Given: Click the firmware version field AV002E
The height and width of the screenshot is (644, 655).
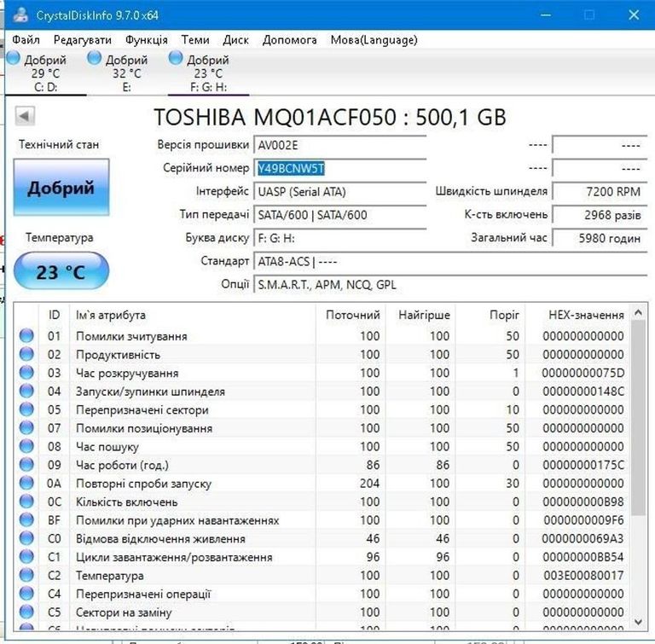Looking at the screenshot, I should pyautogui.click(x=339, y=145).
